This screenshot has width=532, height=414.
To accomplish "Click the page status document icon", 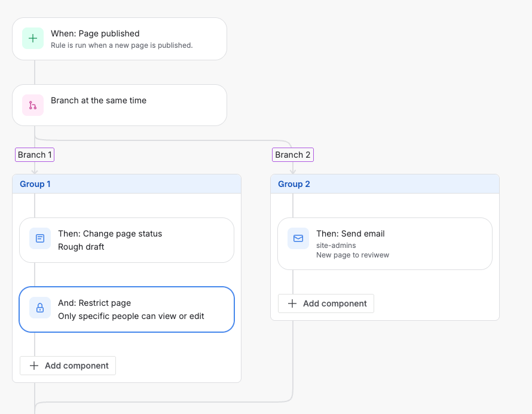I will click(40, 238).
